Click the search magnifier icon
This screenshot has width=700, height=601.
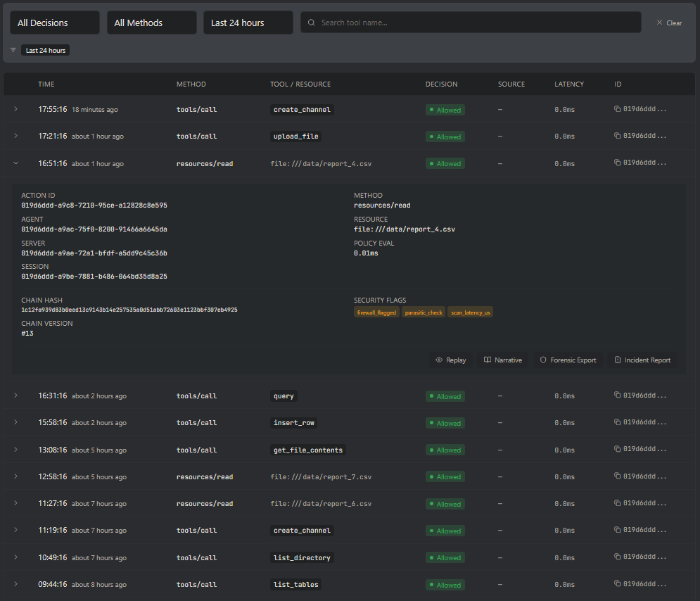(311, 22)
